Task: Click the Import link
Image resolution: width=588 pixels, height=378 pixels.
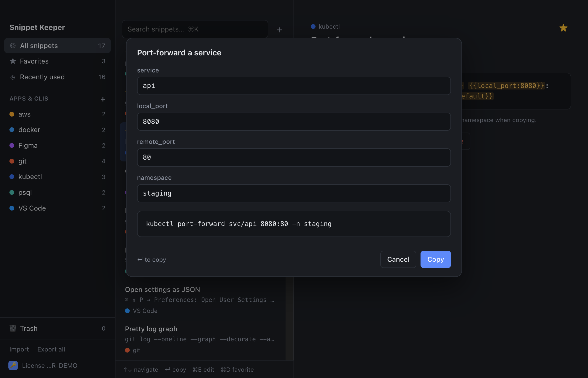Action: 19,349
